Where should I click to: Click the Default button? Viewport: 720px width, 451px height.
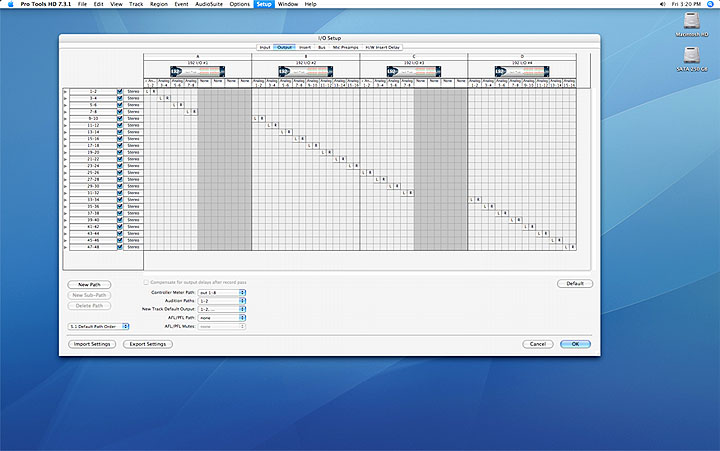click(575, 284)
